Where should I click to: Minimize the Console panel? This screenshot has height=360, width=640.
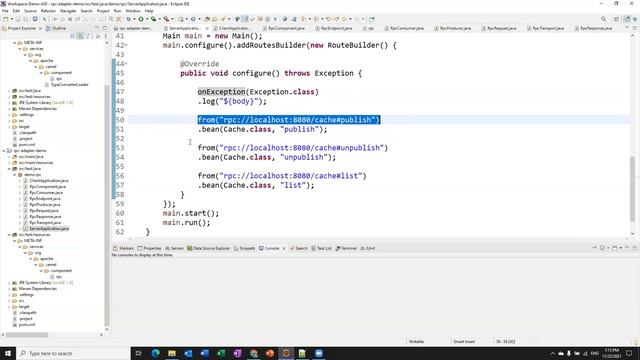pyautogui.click(x=627, y=248)
